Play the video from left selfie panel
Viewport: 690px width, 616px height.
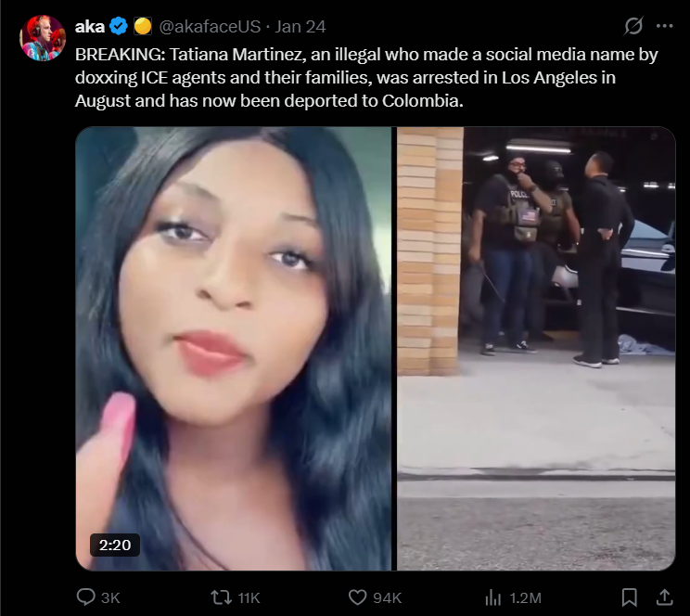pyautogui.click(x=233, y=348)
